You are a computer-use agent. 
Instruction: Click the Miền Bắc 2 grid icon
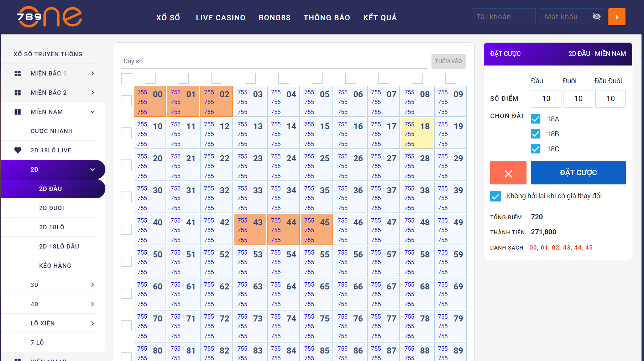coord(17,93)
